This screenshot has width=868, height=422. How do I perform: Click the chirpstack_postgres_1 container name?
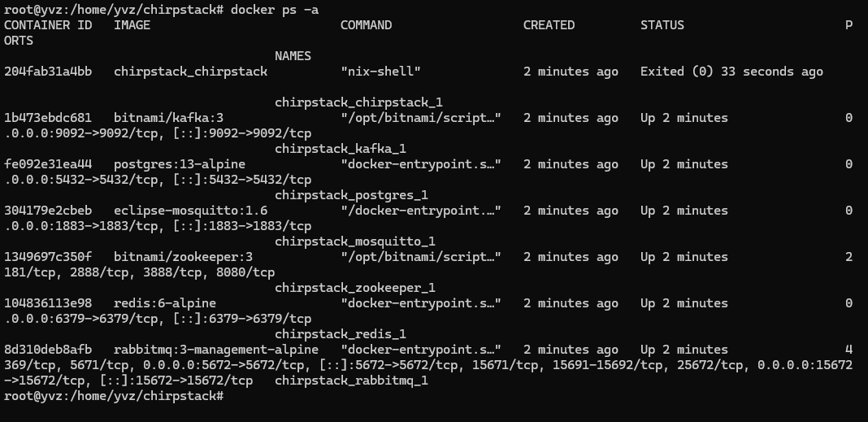point(352,195)
